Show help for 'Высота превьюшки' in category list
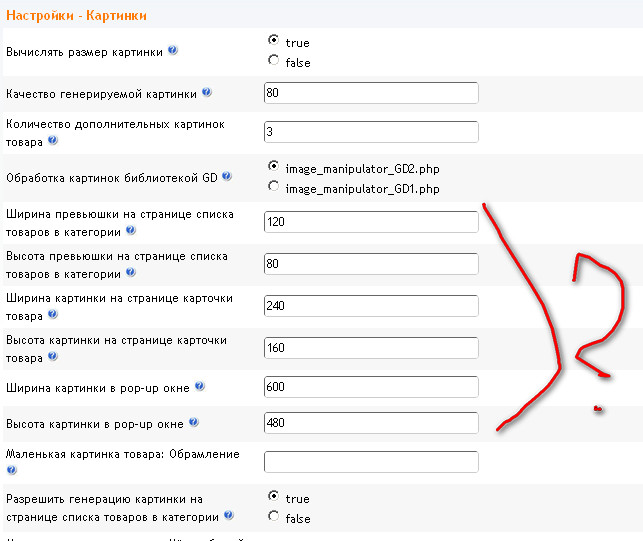Screen dimensions: 643x541 [x=131, y=273]
